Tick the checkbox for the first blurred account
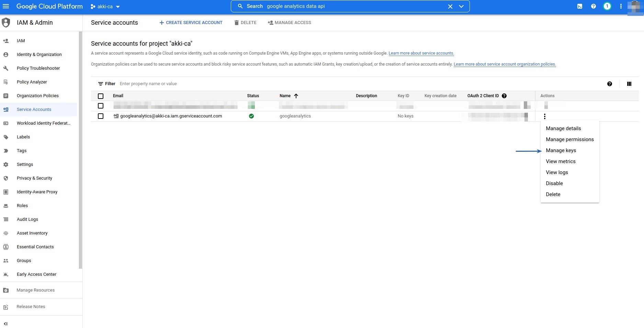644x328 pixels. point(101,106)
